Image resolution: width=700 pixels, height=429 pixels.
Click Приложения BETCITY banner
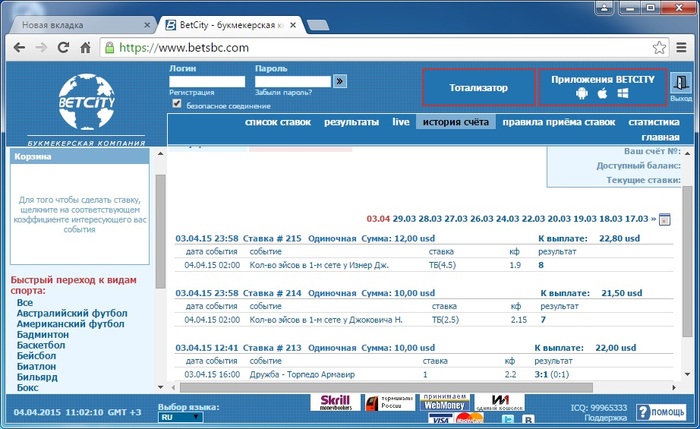coord(603,87)
